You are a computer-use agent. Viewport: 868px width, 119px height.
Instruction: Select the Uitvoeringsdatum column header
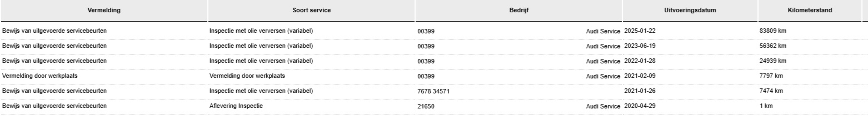point(690,10)
